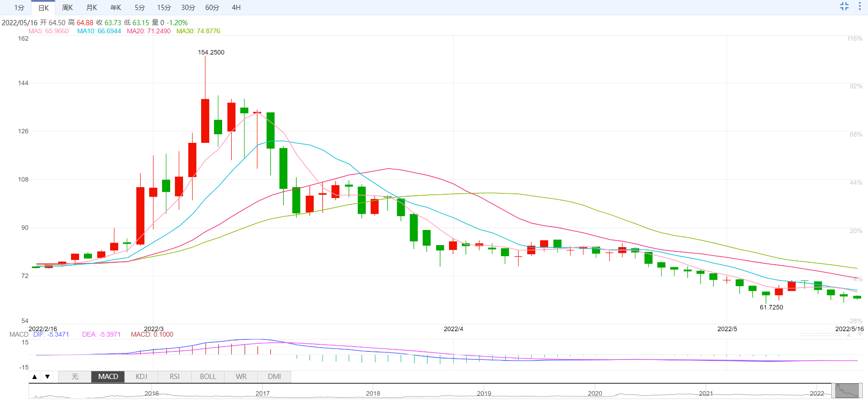Click the -1.20% change value in header

tap(177, 22)
